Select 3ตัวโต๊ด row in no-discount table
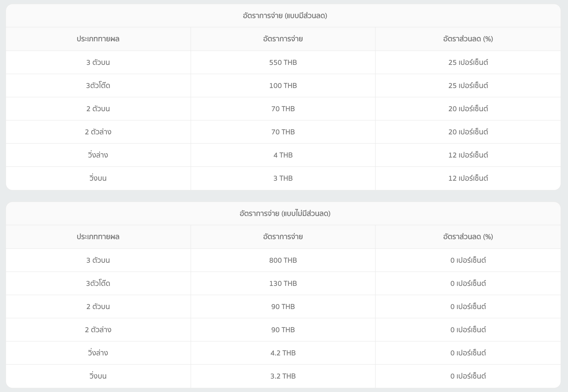Screen dimensions: 568x392 (98, 283)
